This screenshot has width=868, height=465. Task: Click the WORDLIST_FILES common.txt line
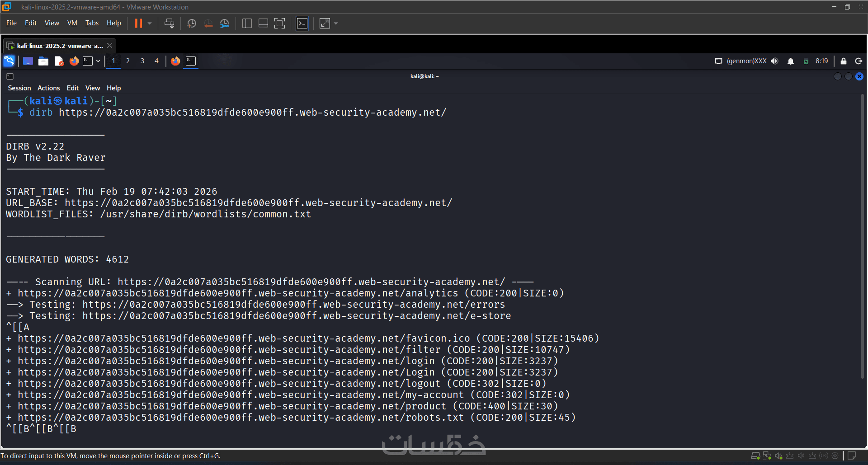[159, 214]
